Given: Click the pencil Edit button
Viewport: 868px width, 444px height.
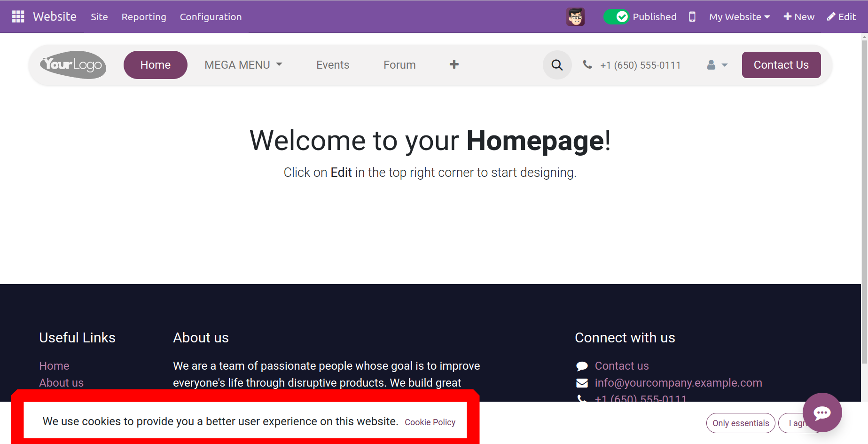Looking at the screenshot, I should [x=841, y=17].
